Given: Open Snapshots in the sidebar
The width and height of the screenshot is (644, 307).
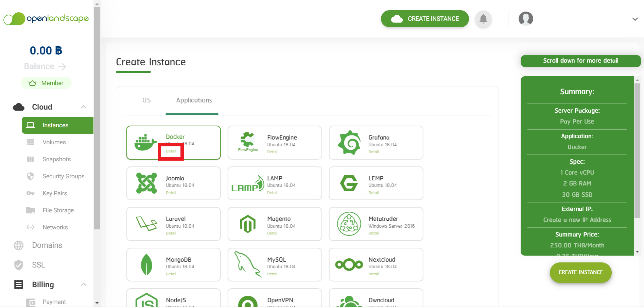Looking at the screenshot, I should (56, 159).
